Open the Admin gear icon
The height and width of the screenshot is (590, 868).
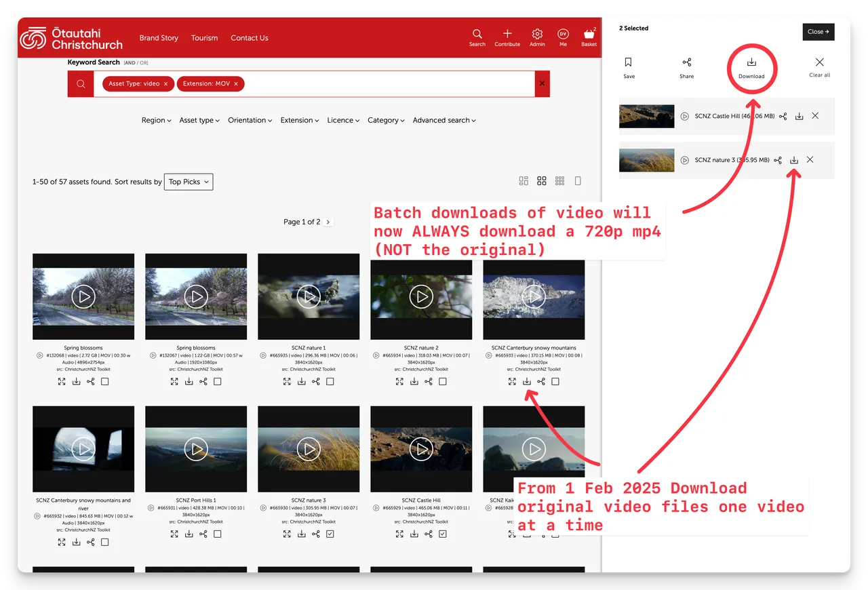click(x=537, y=35)
